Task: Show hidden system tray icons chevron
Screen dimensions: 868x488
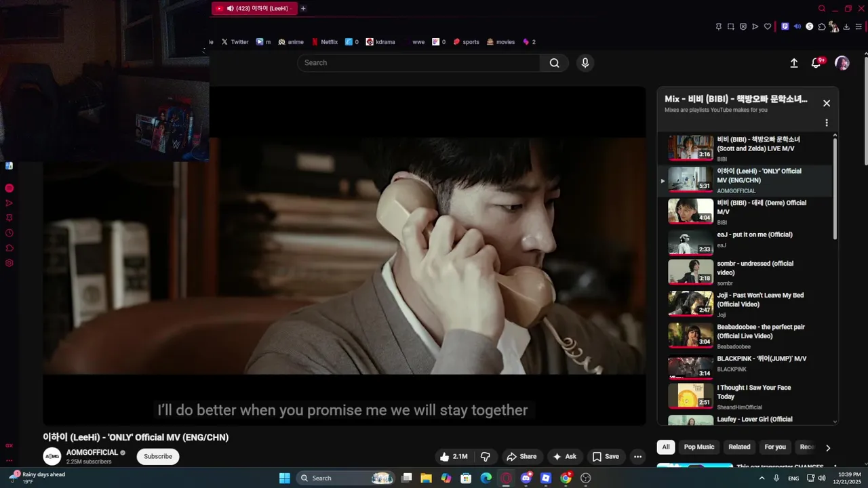Action: pos(762,478)
